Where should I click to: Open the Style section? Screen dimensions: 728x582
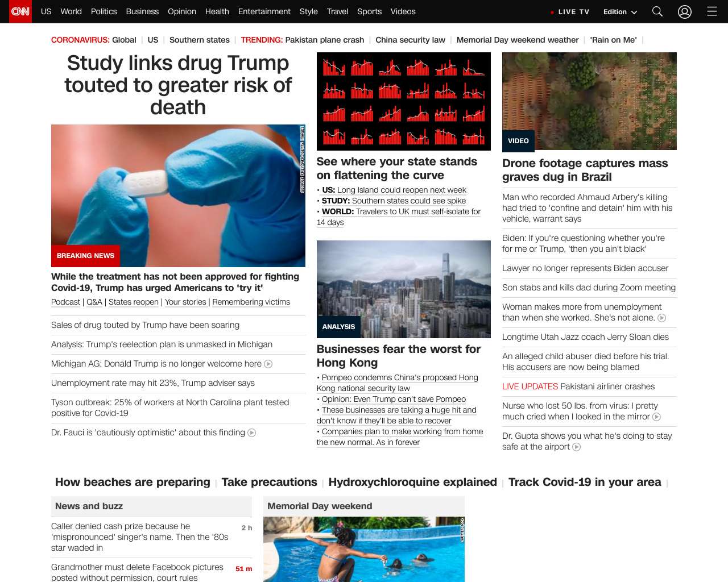pyautogui.click(x=309, y=11)
